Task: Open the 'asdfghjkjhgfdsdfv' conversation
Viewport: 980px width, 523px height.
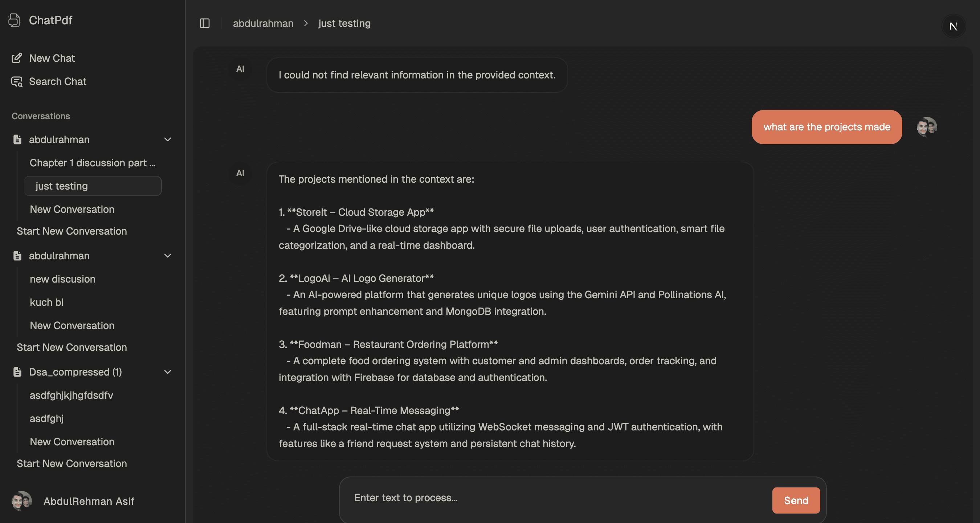Action: click(72, 395)
